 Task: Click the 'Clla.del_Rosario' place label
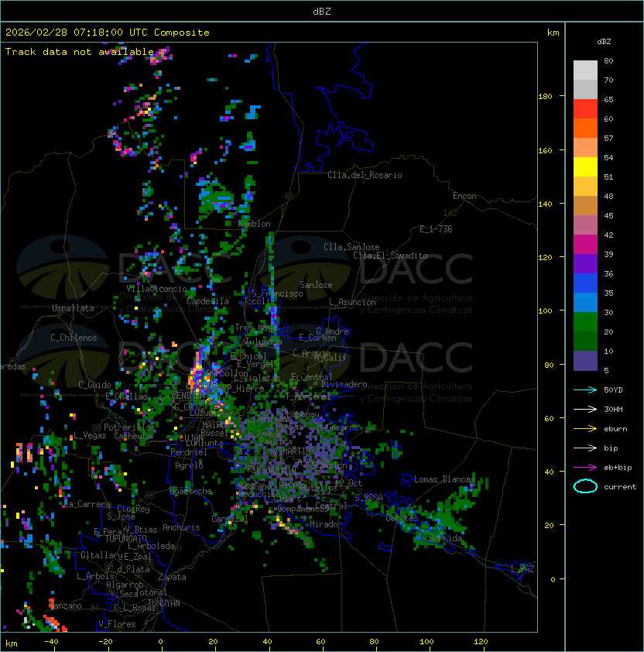click(365, 175)
